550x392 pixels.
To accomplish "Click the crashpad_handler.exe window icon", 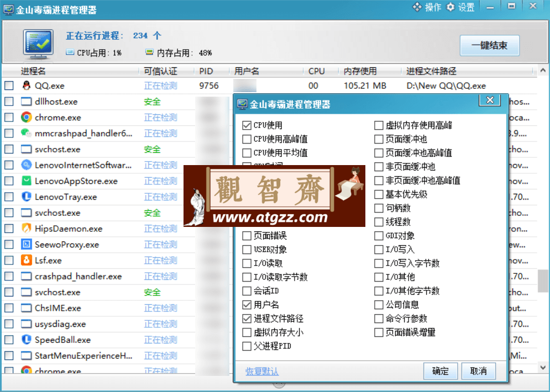I will click(x=27, y=276).
